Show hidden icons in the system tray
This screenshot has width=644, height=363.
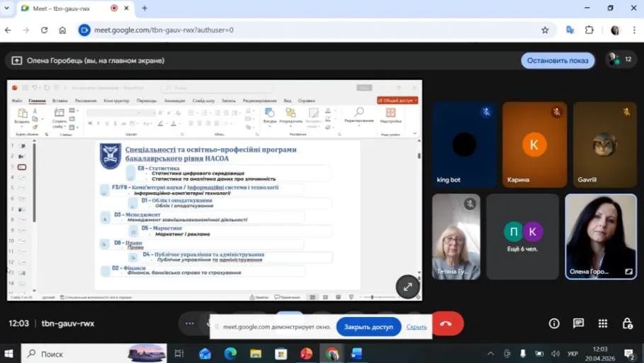click(x=490, y=353)
